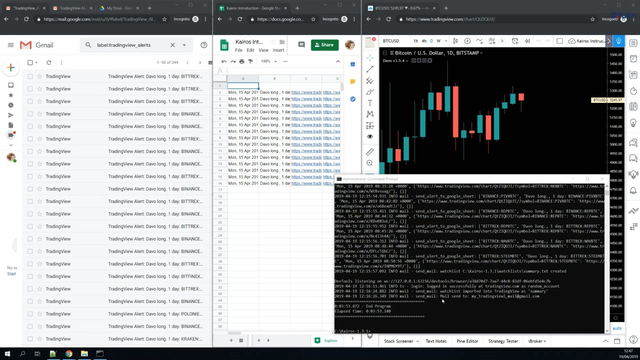Click the Gmail Compose plus button
Image resolution: width=640 pixels, height=360 pixels.
tap(11, 67)
